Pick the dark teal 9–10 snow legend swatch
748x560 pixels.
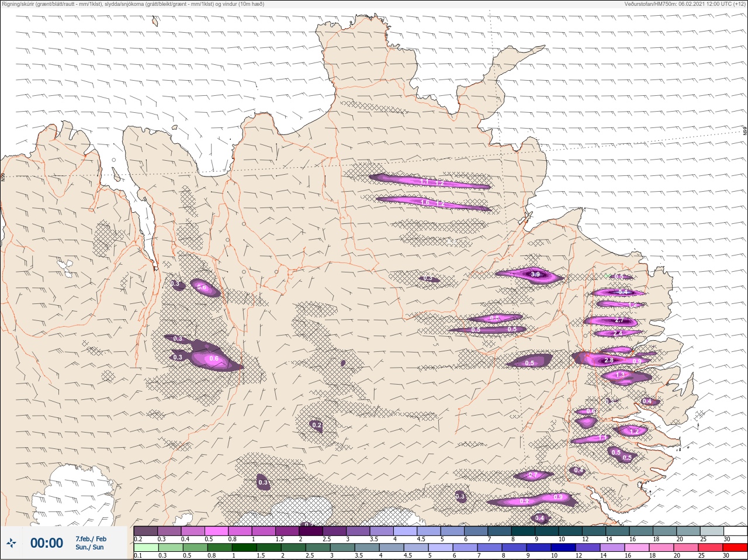point(546,531)
